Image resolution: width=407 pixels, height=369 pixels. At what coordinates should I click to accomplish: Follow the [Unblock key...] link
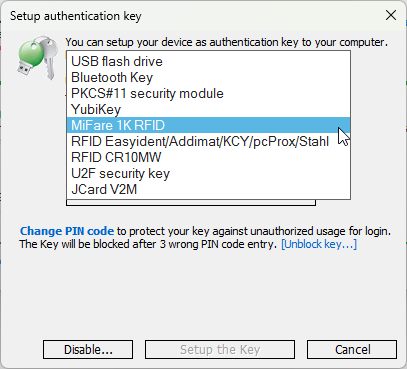[x=319, y=244]
